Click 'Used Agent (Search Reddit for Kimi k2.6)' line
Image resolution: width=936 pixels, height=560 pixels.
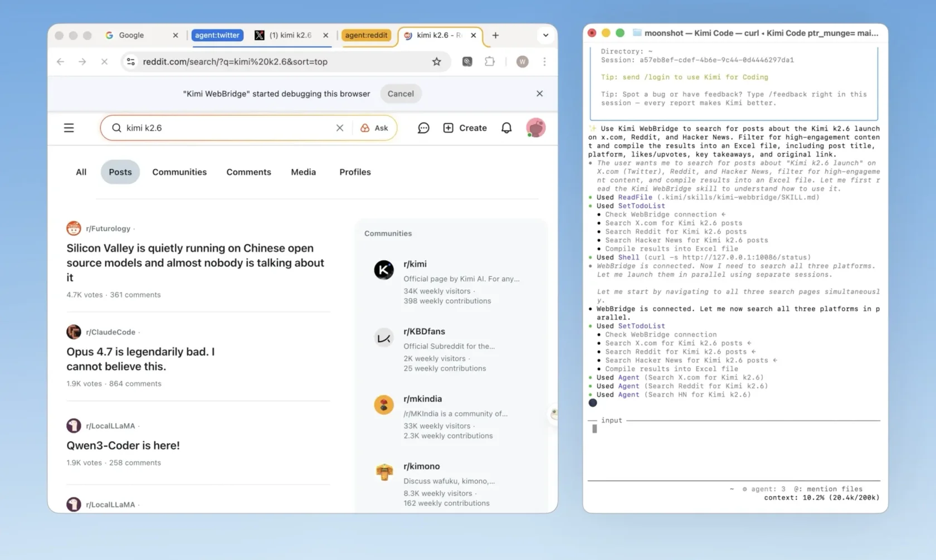(x=682, y=386)
